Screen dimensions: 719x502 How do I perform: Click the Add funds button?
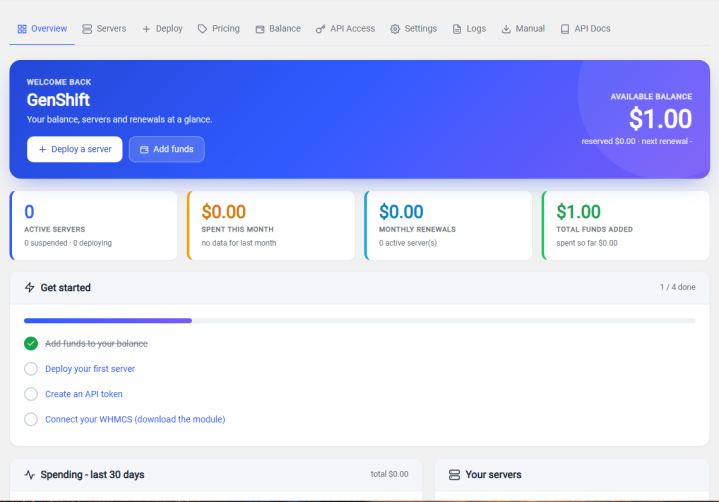point(166,149)
